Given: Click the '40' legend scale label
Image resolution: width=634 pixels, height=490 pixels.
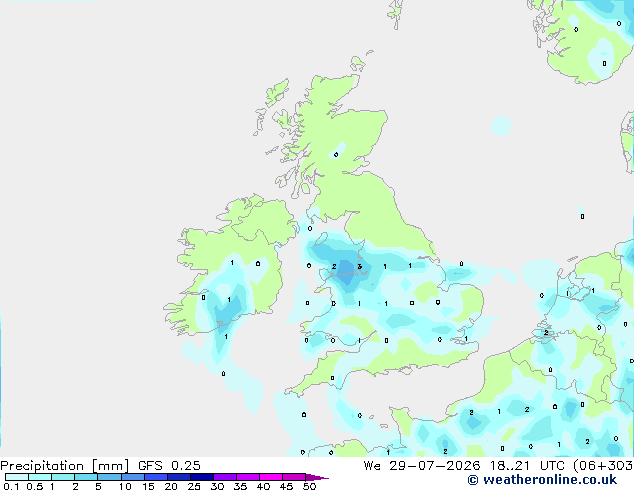Looking at the screenshot, I should (264, 486).
